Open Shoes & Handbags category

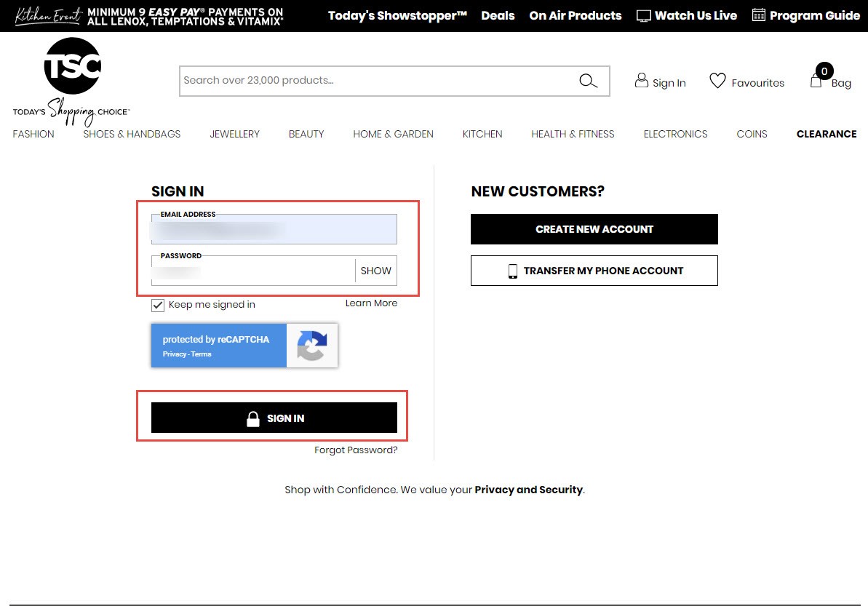(x=132, y=134)
